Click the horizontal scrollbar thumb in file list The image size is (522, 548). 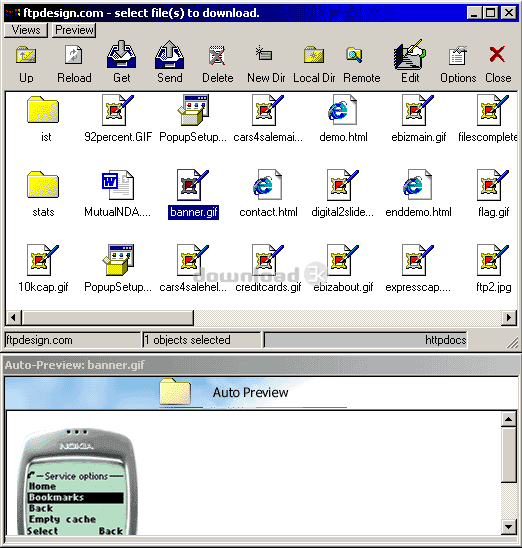[108, 318]
